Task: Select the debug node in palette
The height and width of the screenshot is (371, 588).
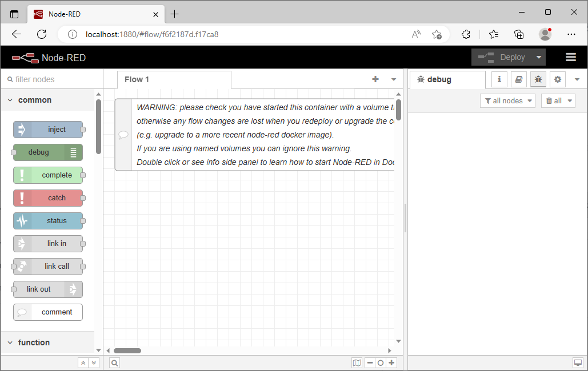Action: click(48, 152)
